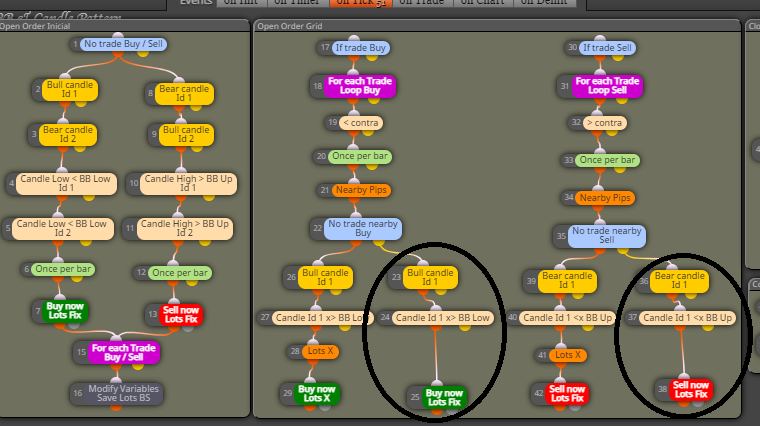760x426 pixels.
Task: Select block 30 If trade Sell
Action: click(607, 48)
